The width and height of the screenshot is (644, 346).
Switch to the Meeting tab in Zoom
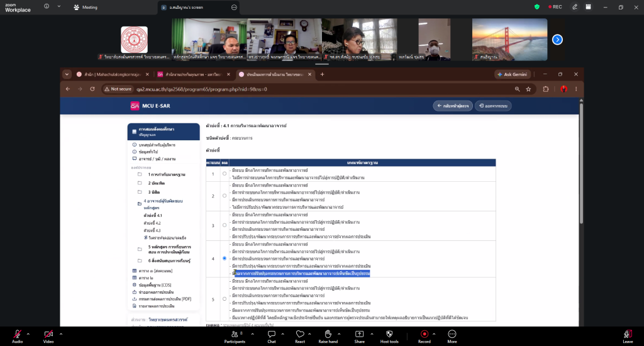tap(86, 8)
